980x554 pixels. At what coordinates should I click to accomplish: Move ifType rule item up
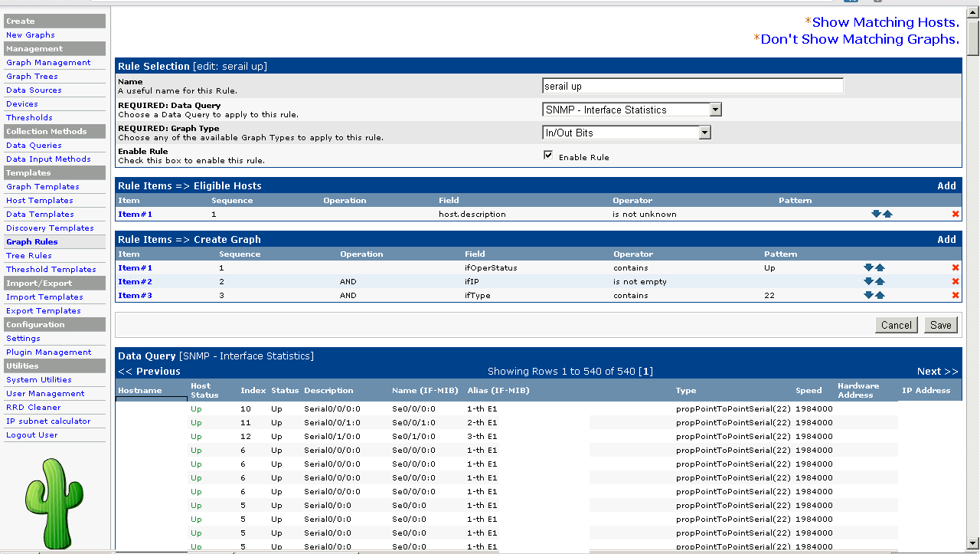point(880,296)
